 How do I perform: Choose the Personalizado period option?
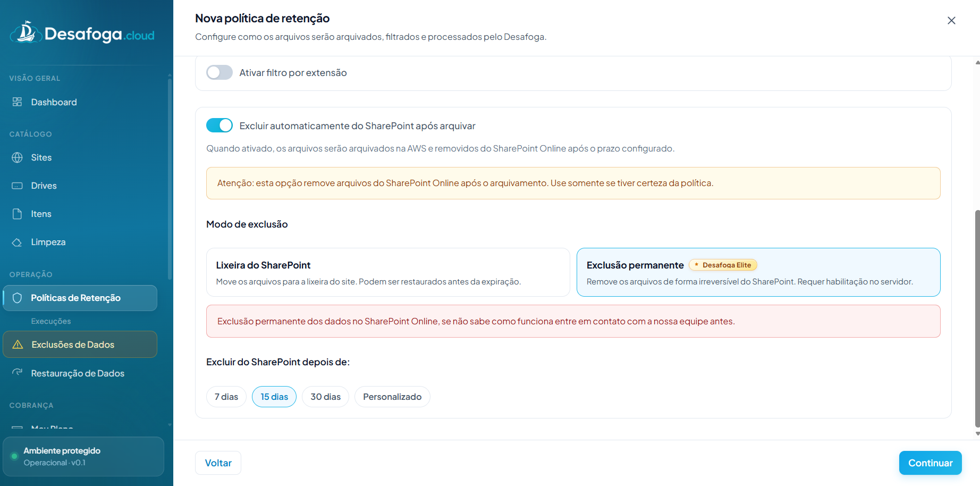point(392,397)
